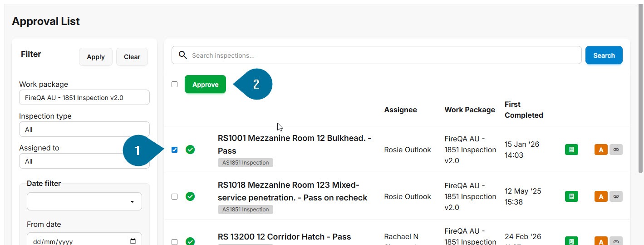The width and height of the screenshot is (644, 245).
Task: Click orange A badge on RS1001 row
Action: (x=601, y=150)
